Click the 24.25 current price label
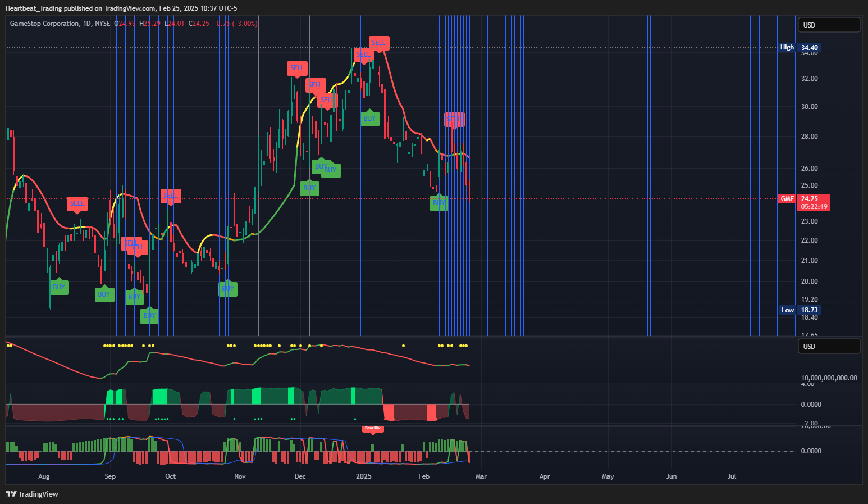 click(x=809, y=199)
